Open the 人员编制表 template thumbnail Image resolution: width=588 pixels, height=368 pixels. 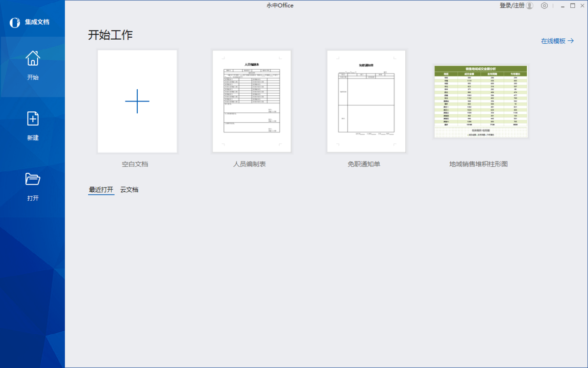coord(251,101)
